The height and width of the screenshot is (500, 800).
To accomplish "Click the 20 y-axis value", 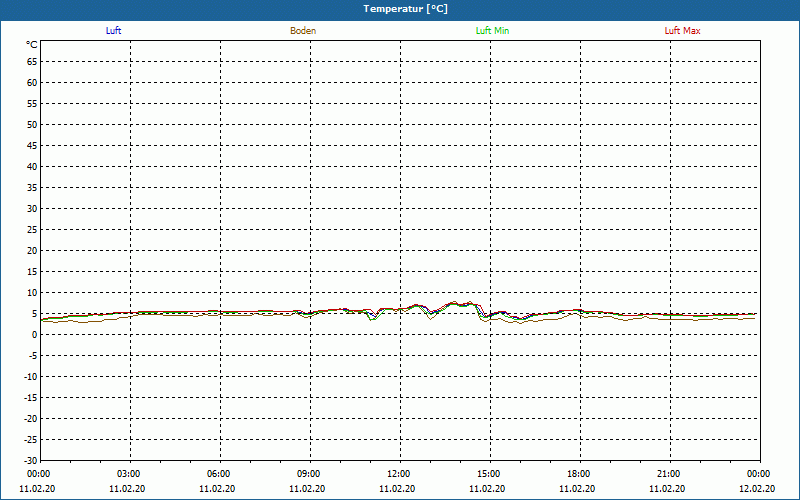I will (x=32, y=251).
